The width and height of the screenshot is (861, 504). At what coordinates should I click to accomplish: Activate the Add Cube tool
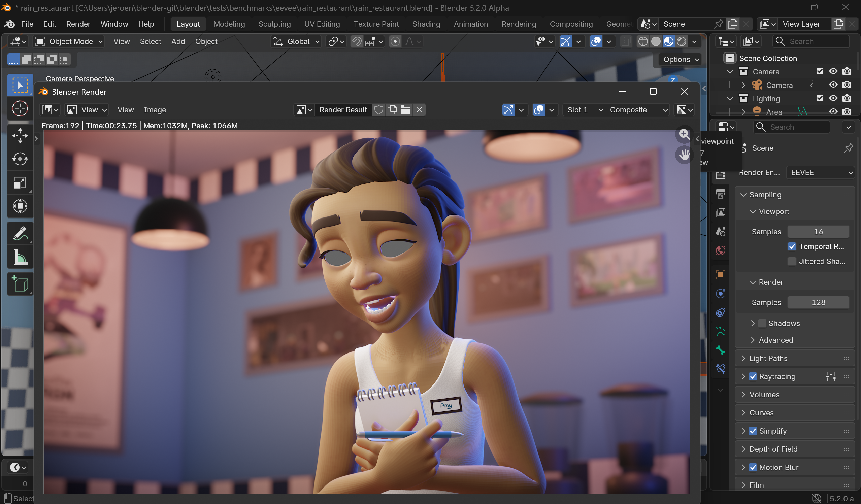pyautogui.click(x=20, y=284)
